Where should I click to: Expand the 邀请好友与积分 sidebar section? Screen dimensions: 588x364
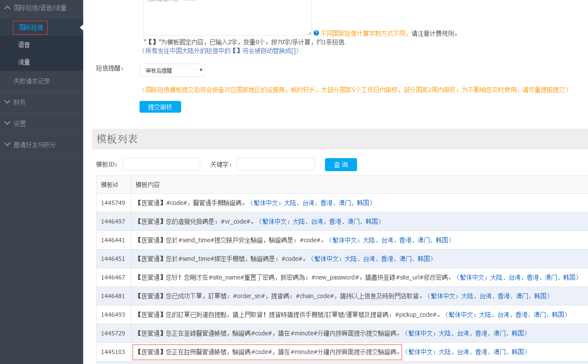pyautogui.click(x=35, y=145)
